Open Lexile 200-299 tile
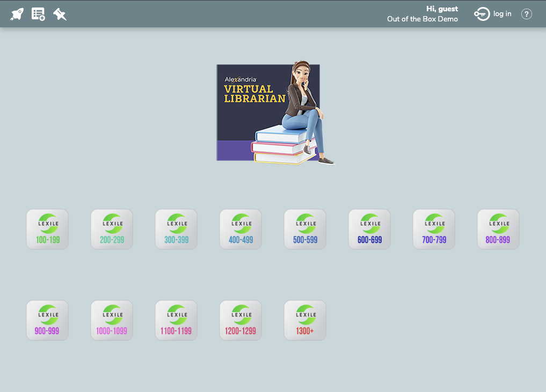 [x=112, y=229]
